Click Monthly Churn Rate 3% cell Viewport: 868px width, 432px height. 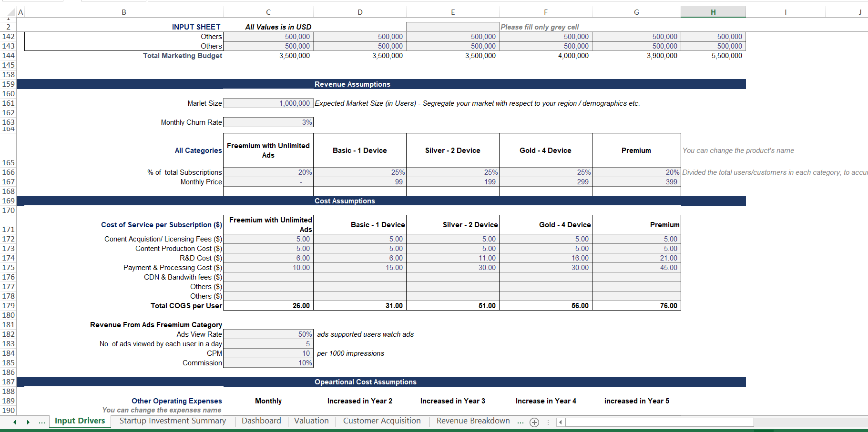[x=268, y=122]
